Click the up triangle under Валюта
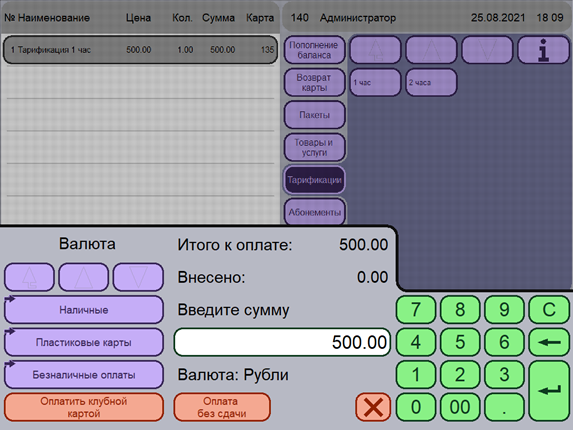Viewport: 573px width, 430px height. [x=84, y=277]
